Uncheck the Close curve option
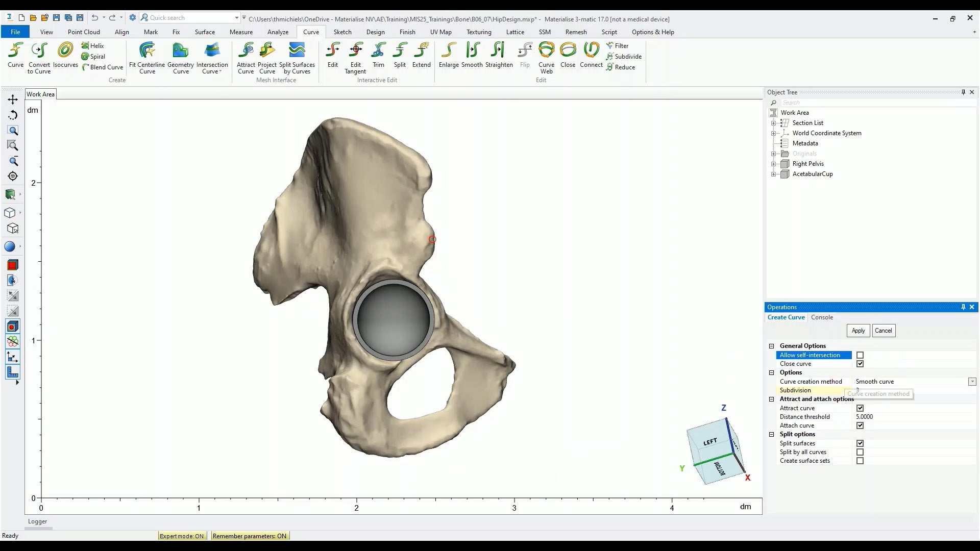The image size is (980, 551). coord(860,364)
